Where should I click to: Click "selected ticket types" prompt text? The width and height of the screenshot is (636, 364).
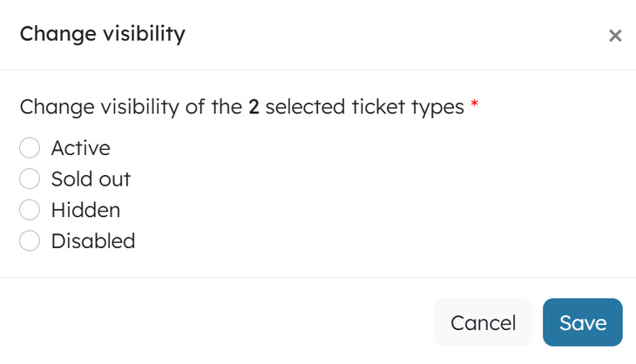point(364,108)
